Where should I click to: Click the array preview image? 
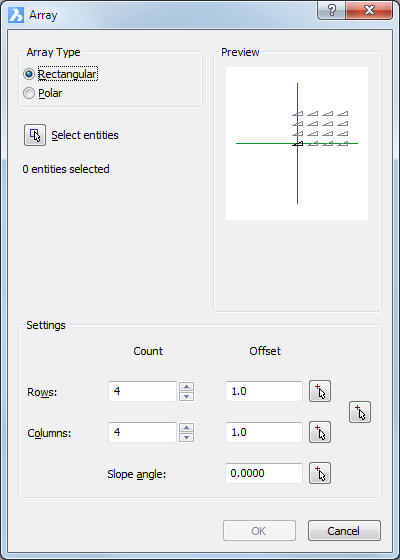coord(297,144)
